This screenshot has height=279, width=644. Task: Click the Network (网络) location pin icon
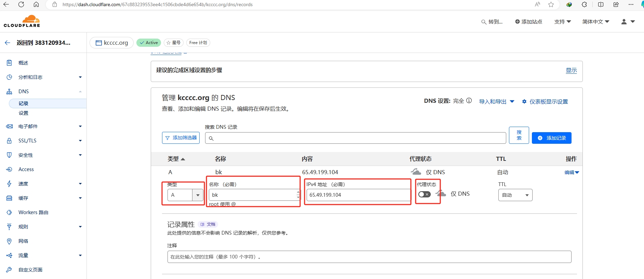point(9,241)
